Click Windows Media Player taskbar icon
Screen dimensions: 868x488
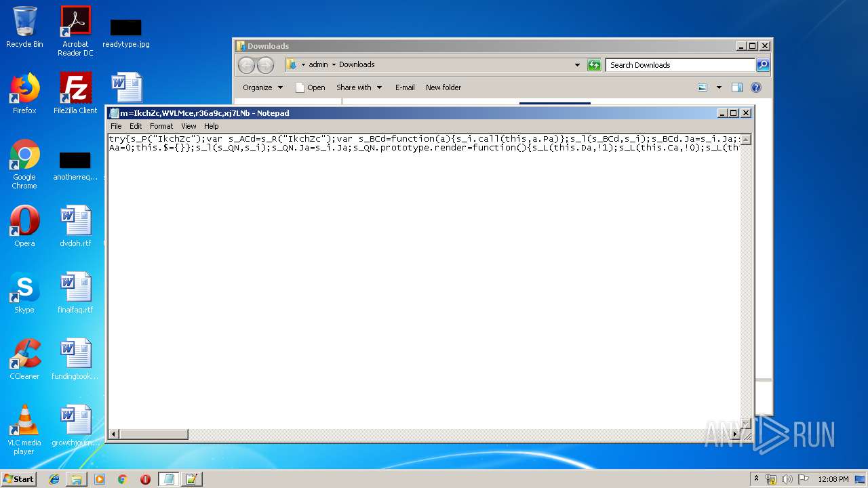(x=100, y=479)
